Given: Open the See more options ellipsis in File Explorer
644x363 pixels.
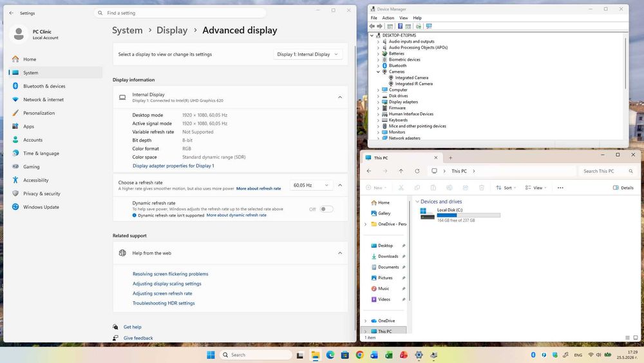Looking at the screenshot, I should [560, 188].
